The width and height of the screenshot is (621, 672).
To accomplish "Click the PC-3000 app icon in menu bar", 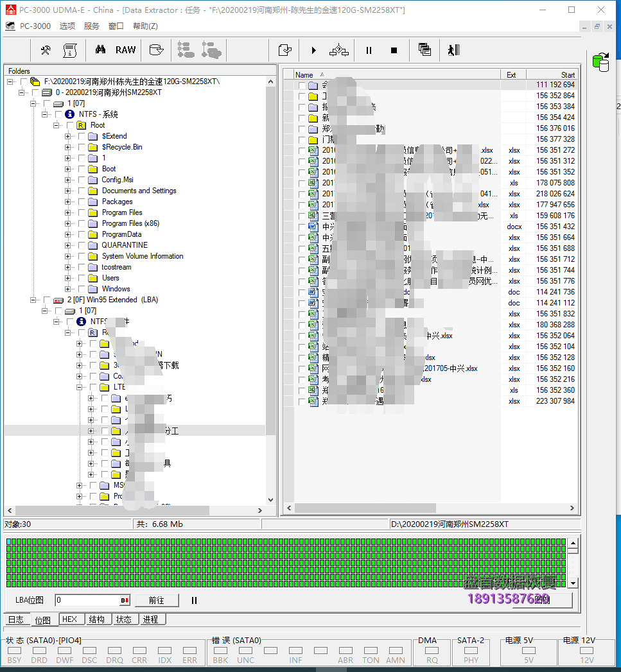I will (x=10, y=26).
